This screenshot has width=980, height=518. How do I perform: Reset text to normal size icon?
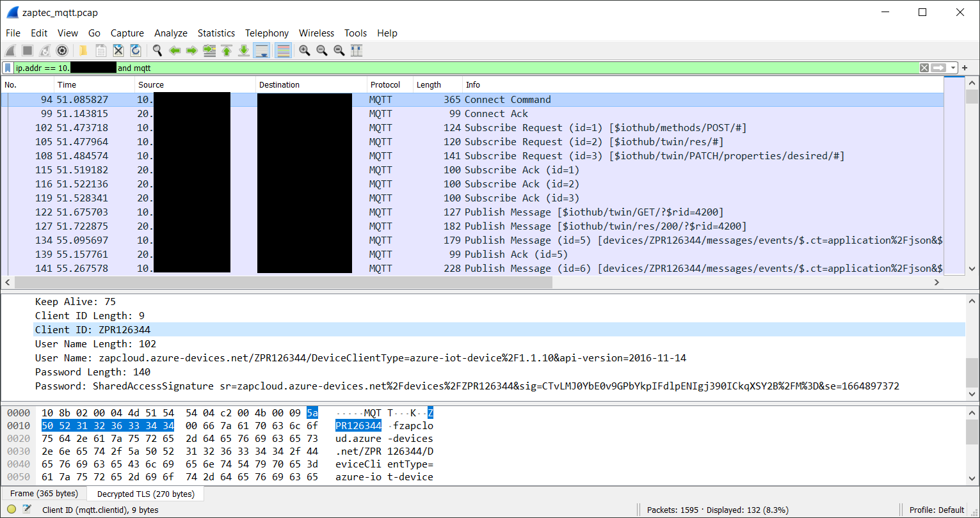coord(339,51)
